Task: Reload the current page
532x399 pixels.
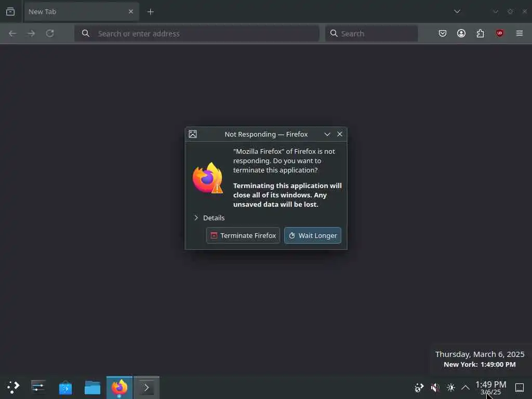Action: coord(50,33)
